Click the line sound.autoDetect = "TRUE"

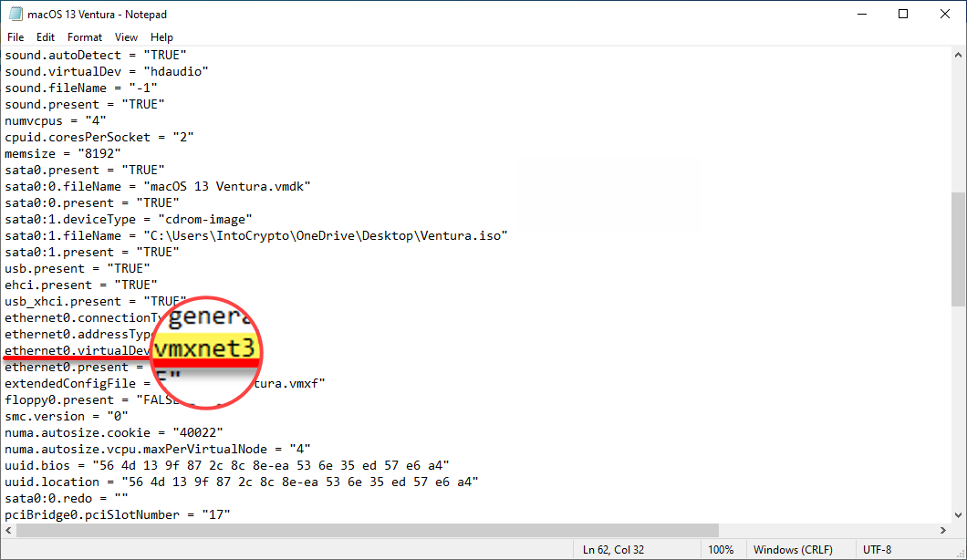pos(96,55)
